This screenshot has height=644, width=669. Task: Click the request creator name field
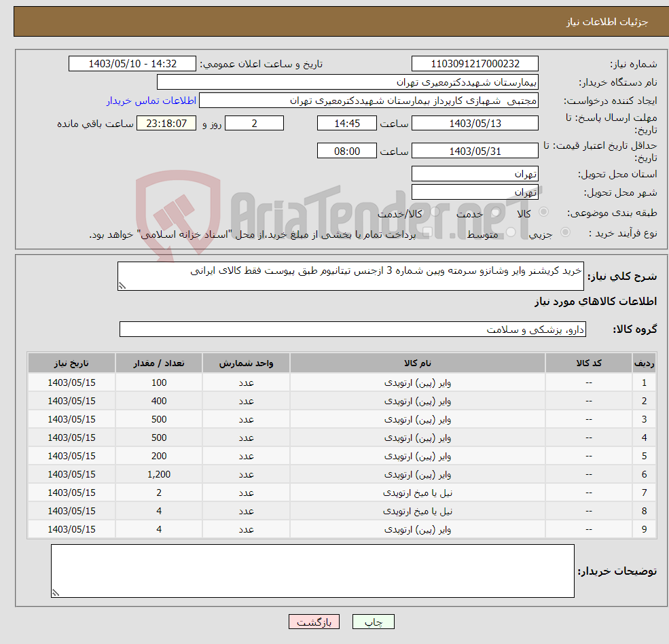(x=369, y=101)
